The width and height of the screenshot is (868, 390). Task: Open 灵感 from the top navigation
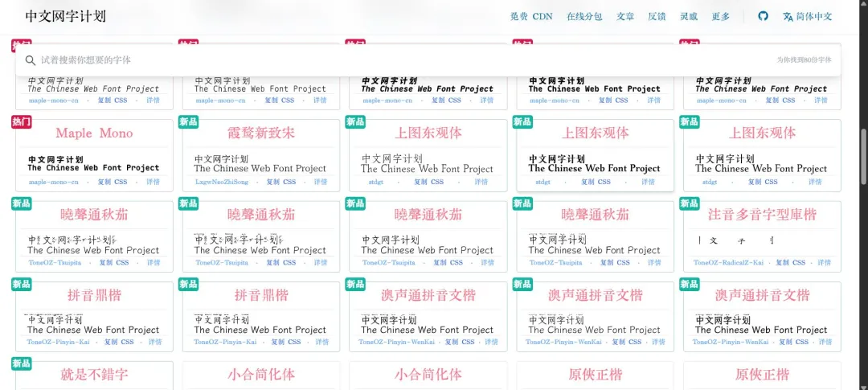(689, 16)
